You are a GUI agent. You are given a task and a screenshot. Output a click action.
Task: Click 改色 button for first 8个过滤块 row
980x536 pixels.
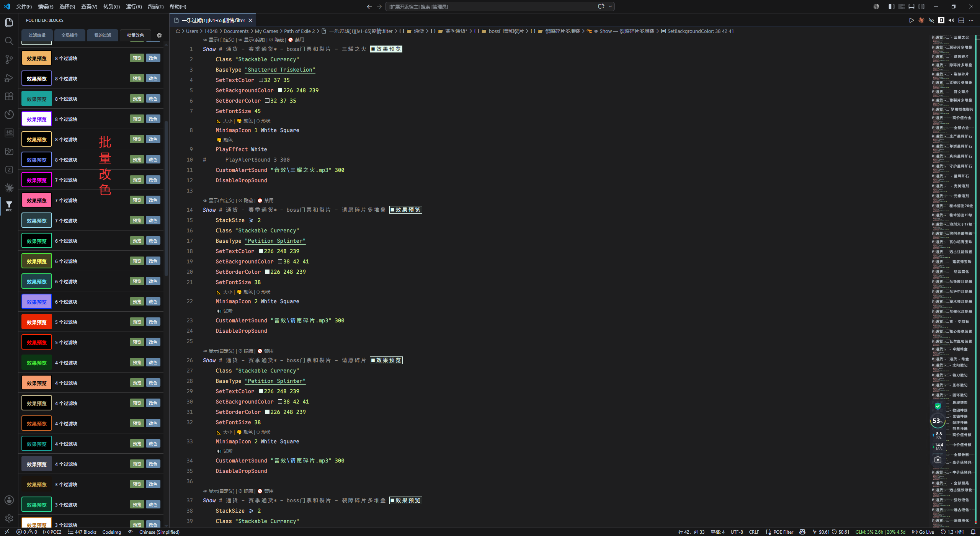[x=153, y=58]
